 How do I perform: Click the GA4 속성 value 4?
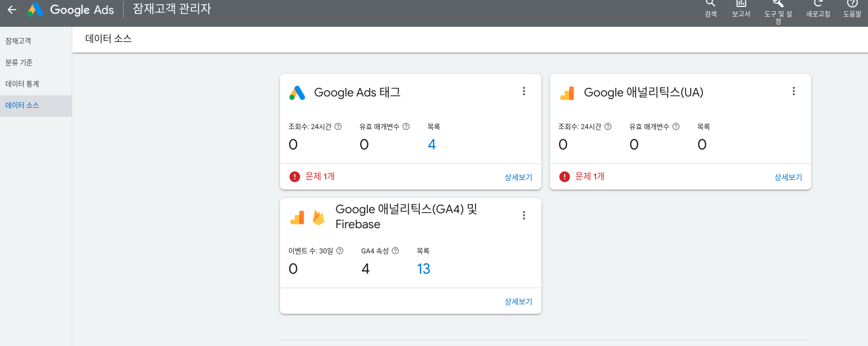pos(366,269)
